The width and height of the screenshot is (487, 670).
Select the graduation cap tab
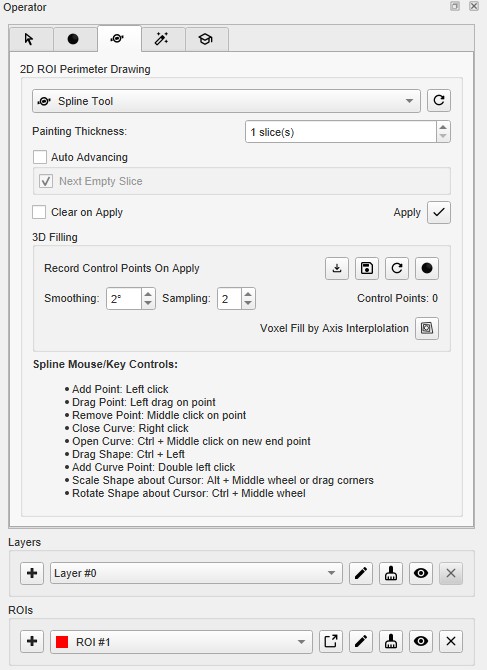[206, 39]
